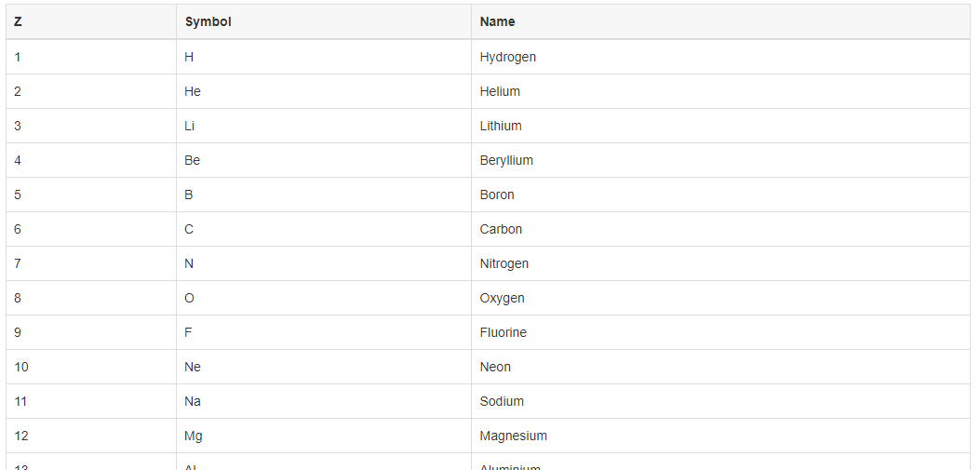Click the Helium name cell
This screenshot has height=470, width=980.
(500, 91)
